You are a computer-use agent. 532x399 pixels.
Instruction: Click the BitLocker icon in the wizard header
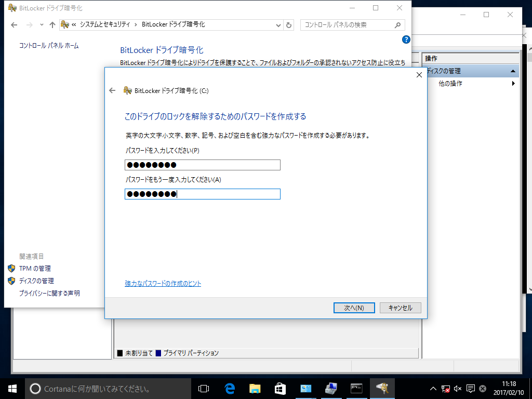tap(128, 90)
